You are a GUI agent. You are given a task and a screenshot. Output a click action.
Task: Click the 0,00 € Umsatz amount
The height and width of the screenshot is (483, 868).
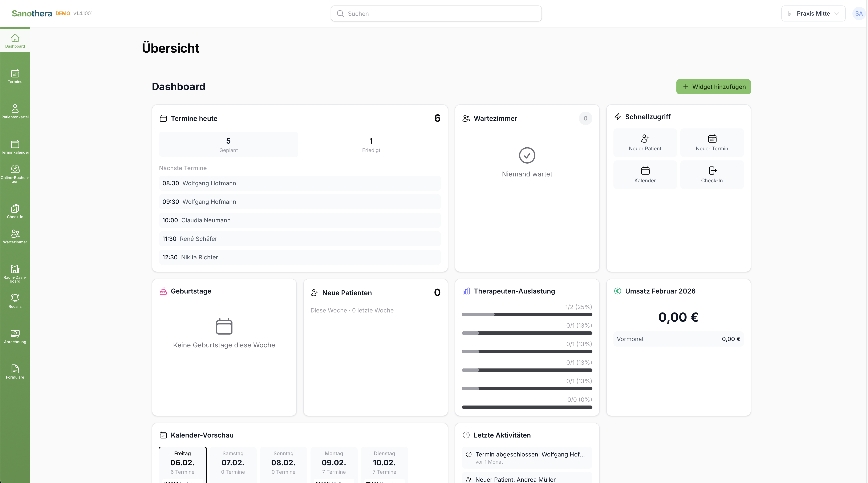678,317
